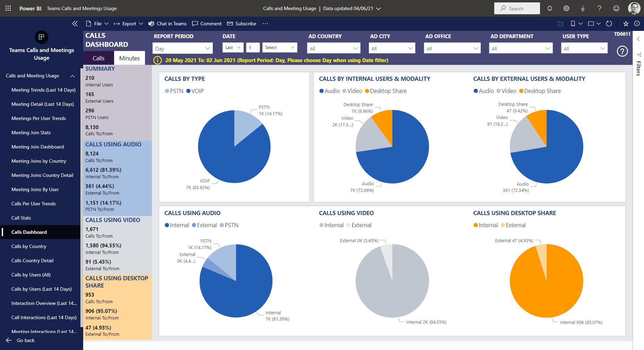Open the AD City dropdown
The image size is (644, 350).
click(x=392, y=48)
